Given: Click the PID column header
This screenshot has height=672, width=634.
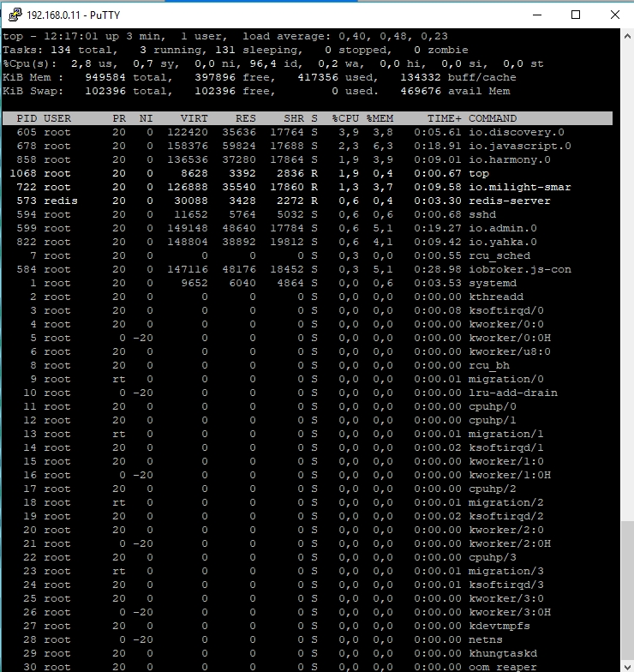Looking at the screenshot, I should (x=27, y=118).
